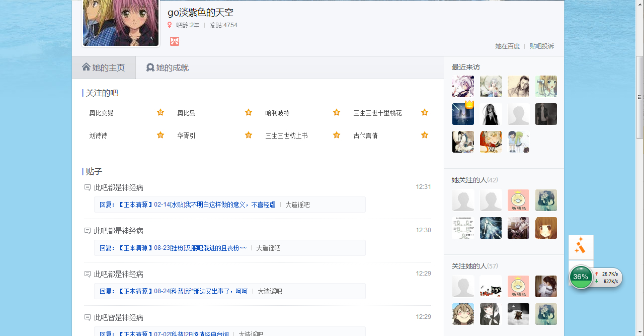Open the crowned avatar in 最近来访

(463, 114)
